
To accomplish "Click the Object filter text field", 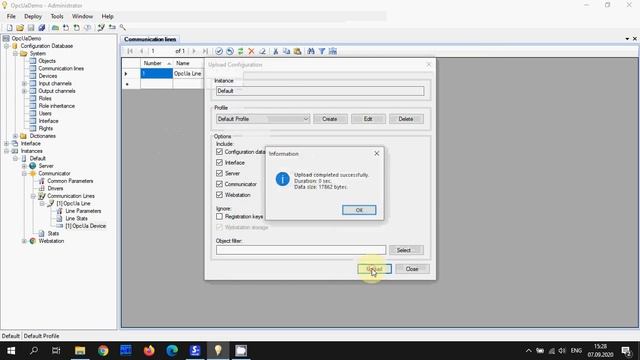I will point(301,250).
